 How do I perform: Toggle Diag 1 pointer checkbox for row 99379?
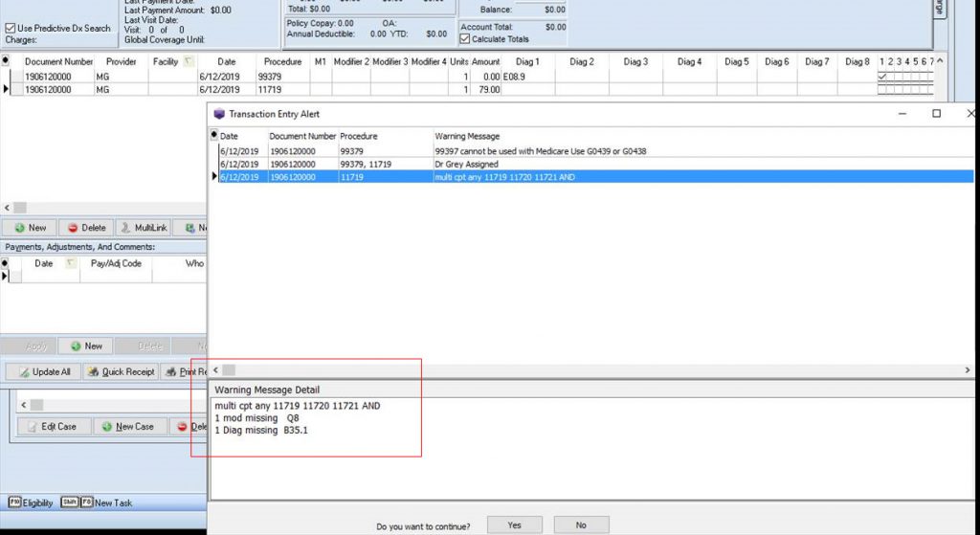881,77
